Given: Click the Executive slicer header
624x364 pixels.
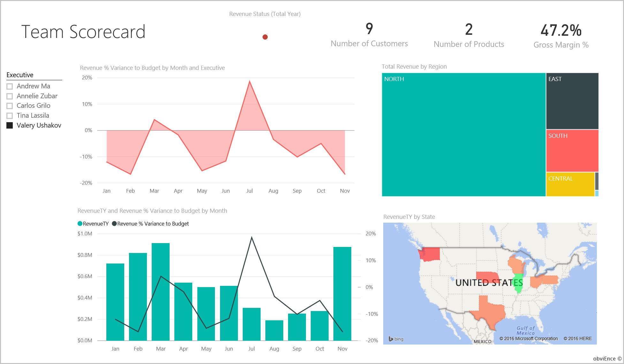Looking at the screenshot, I should pos(20,75).
